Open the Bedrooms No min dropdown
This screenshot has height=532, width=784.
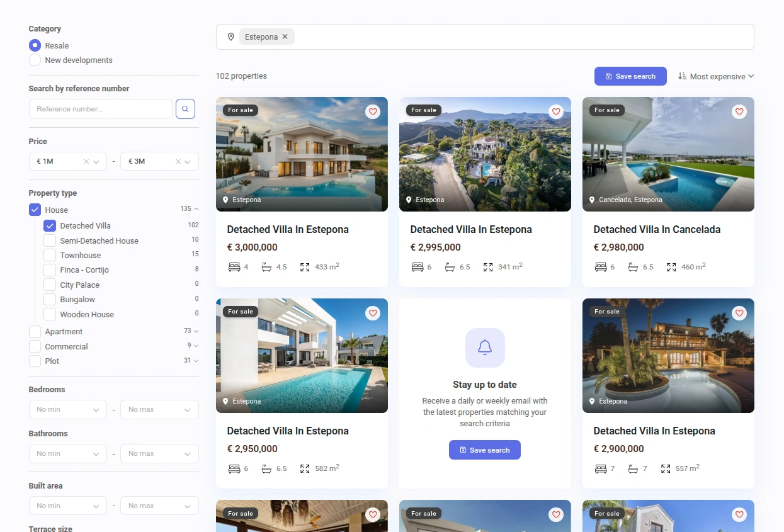(68, 409)
